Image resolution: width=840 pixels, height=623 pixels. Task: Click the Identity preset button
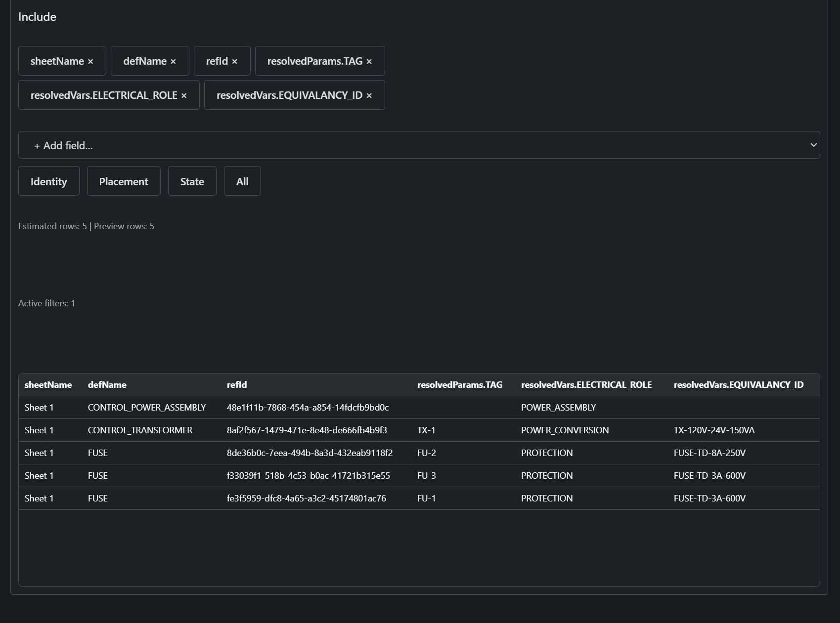pyautogui.click(x=49, y=181)
